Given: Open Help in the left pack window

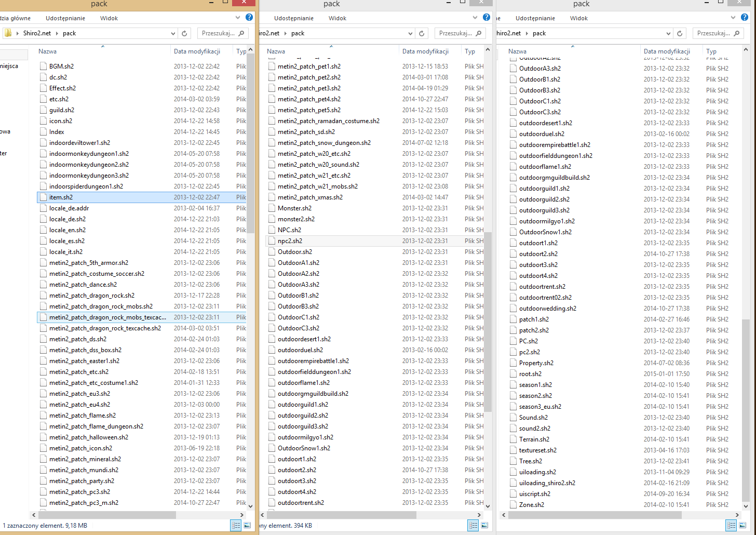Looking at the screenshot, I should pyautogui.click(x=249, y=18).
